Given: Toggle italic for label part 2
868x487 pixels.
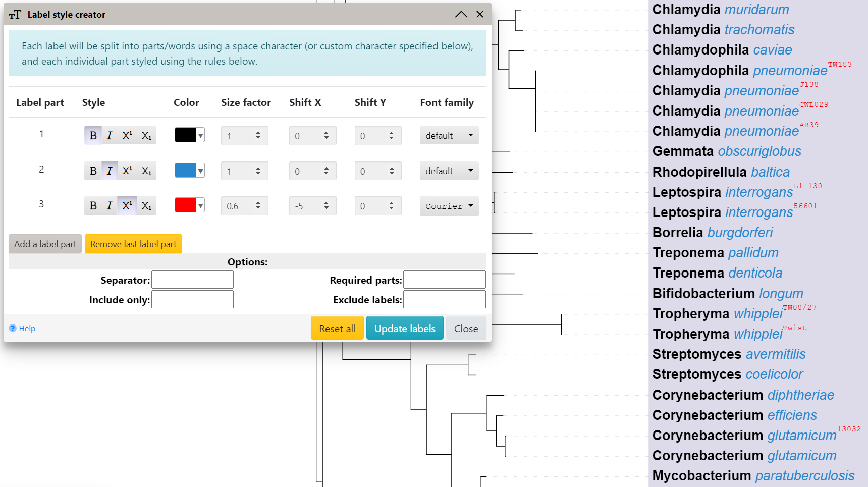Looking at the screenshot, I should (110, 171).
